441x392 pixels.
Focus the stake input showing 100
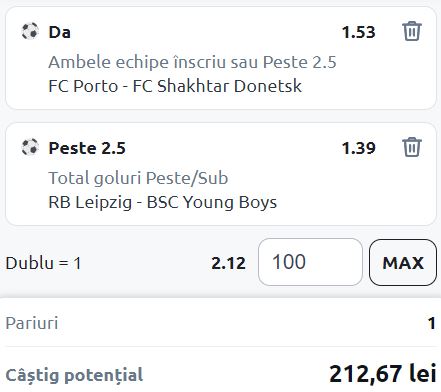[310, 262]
